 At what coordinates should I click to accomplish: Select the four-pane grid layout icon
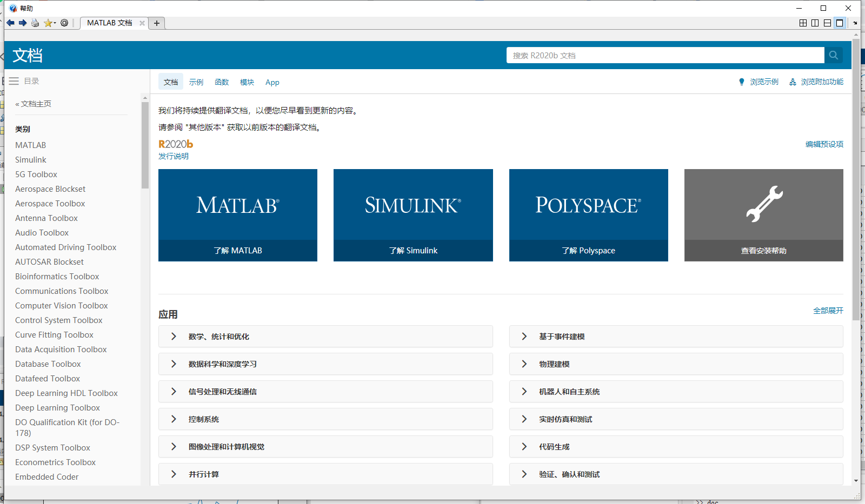(x=803, y=23)
